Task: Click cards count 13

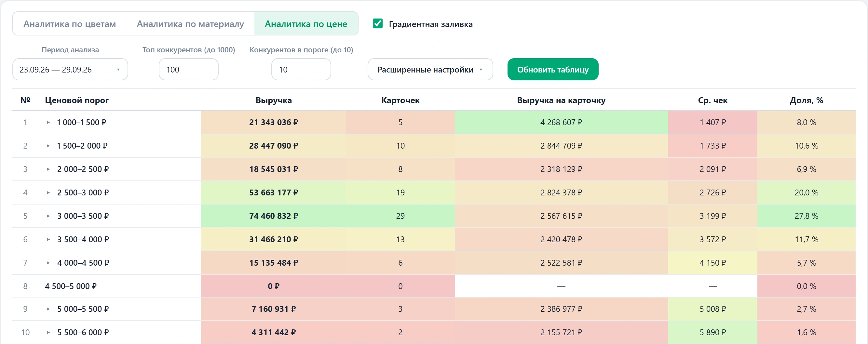Action: pyautogui.click(x=400, y=239)
